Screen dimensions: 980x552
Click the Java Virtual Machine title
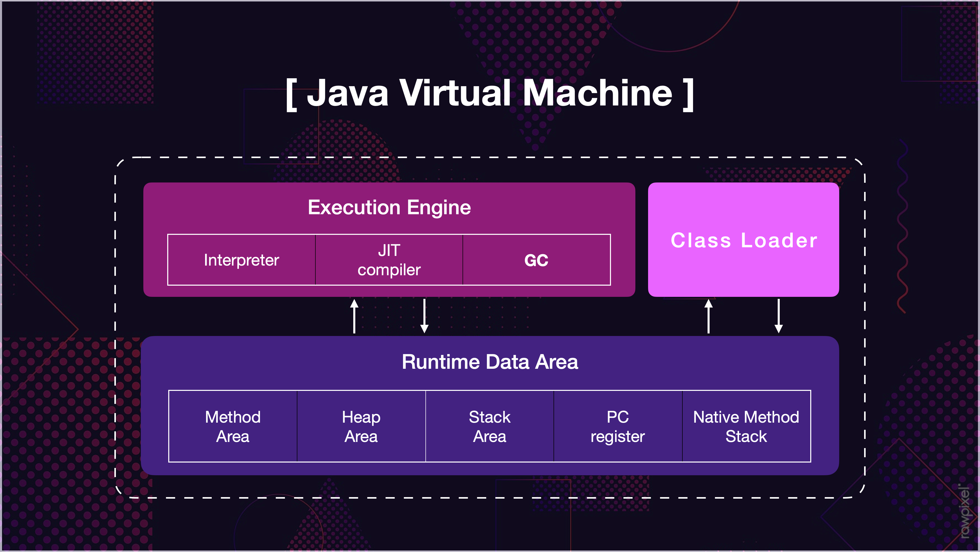[490, 93]
